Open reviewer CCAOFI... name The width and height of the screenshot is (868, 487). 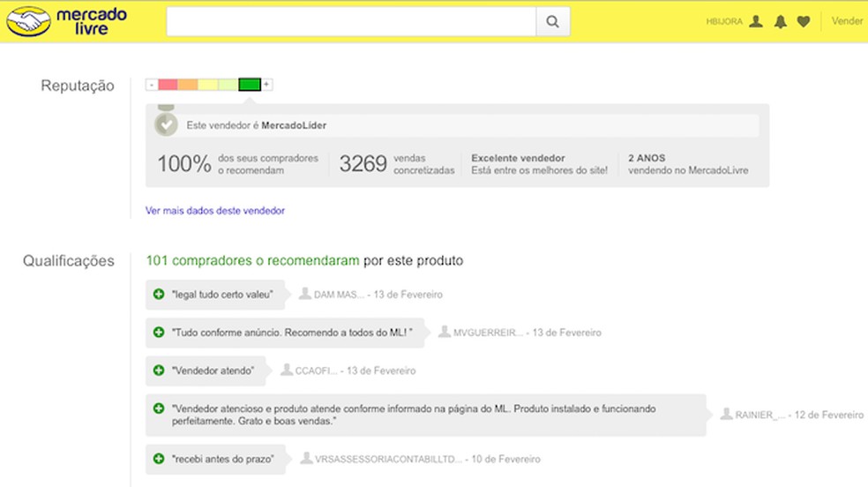[x=316, y=371]
